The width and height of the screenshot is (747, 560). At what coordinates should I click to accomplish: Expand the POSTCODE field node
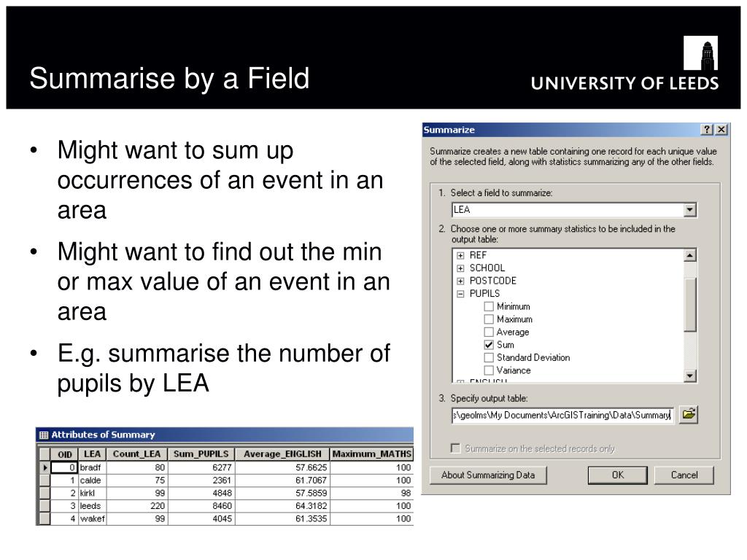(x=460, y=281)
